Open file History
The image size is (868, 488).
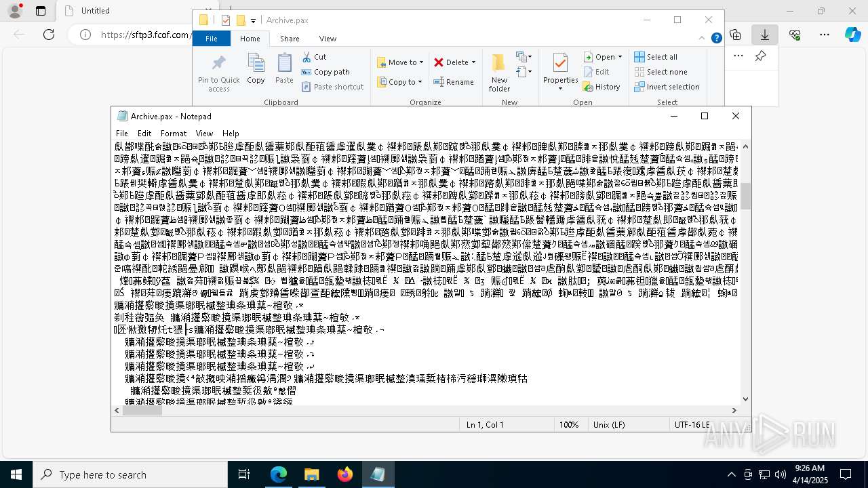pyautogui.click(x=601, y=87)
